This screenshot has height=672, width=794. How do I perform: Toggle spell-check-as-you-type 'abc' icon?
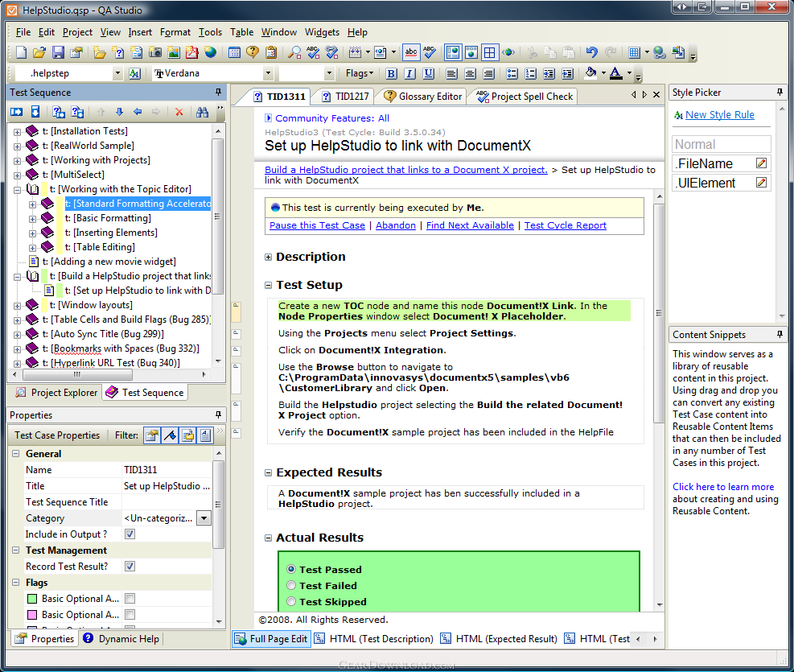(410, 52)
